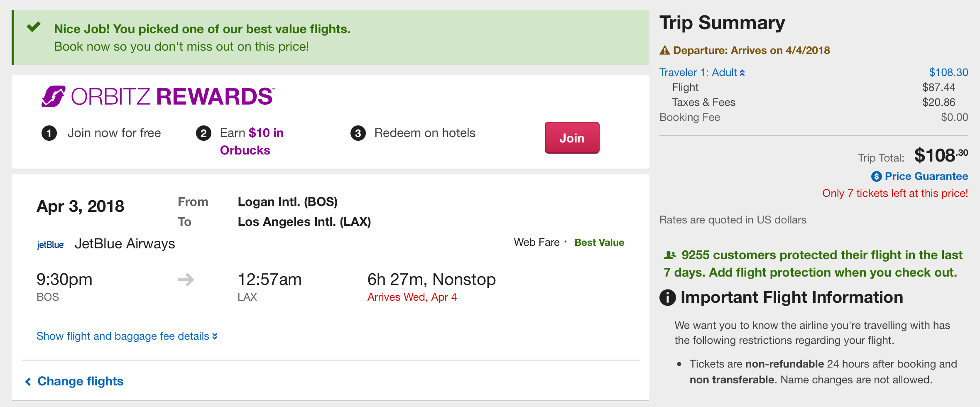
Task: Expand Show flight and baggage fee details
Action: pyautogui.click(x=127, y=336)
